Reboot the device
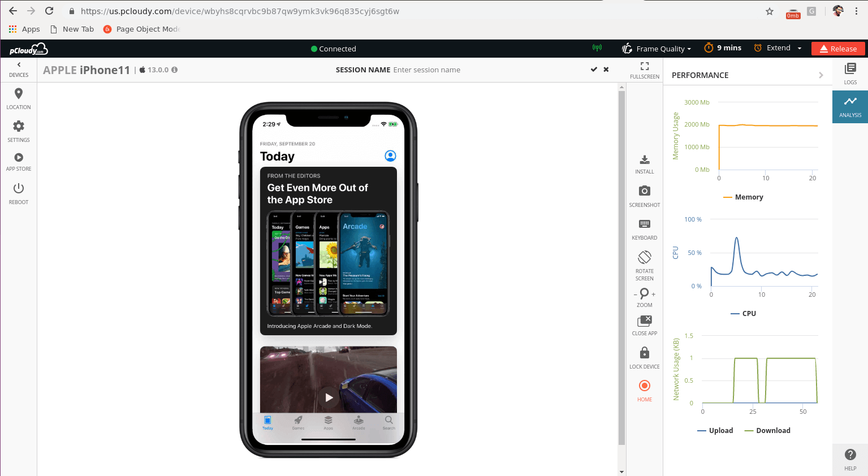The image size is (868, 476). coord(19,193)
